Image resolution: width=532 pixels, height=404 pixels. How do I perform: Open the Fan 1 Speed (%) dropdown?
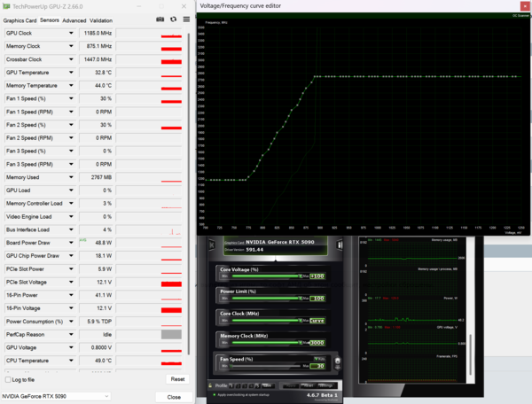pos(71,98)
